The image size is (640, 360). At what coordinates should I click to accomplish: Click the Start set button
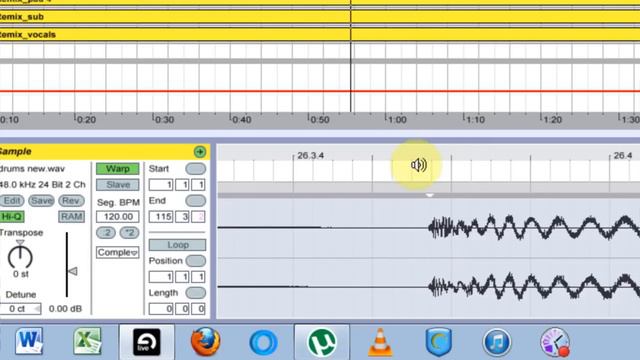[x=196, y=169]
